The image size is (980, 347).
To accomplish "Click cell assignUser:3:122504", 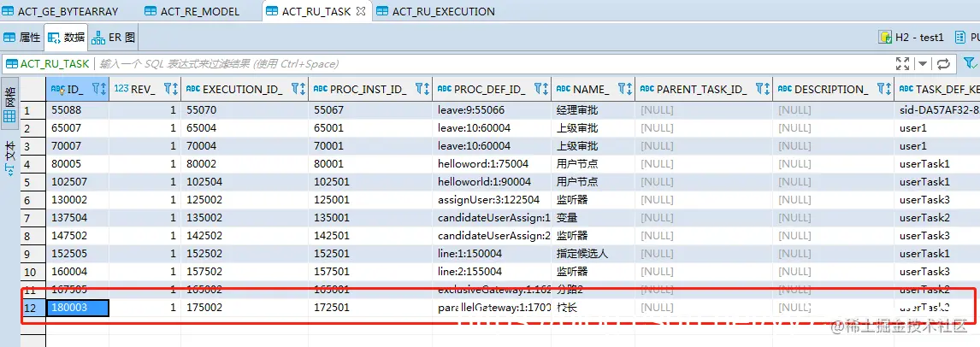I will [492, 200].
